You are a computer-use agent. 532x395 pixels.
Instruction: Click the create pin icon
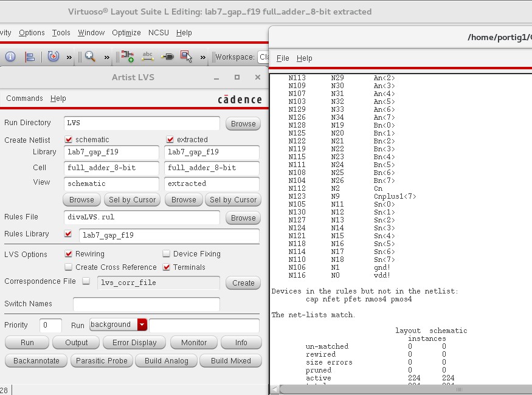167,57
